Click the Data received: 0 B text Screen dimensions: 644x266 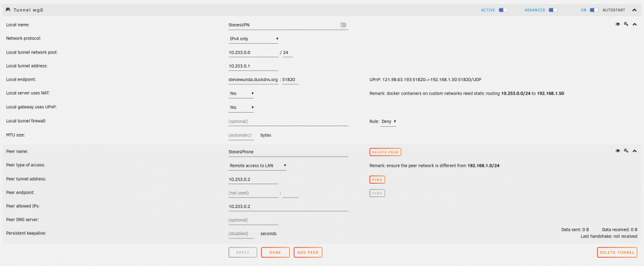coord(620,229)
